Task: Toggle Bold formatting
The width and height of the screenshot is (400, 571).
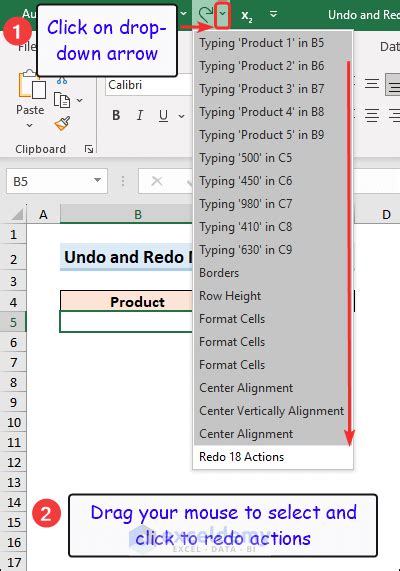Action: coord(116,115)
